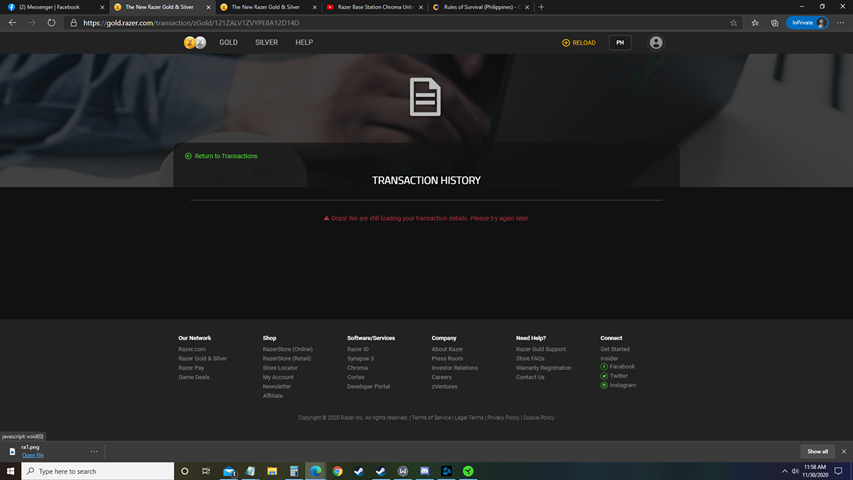Open Windows Start menu
This screenshot has width=853, height=480.
point(10,471)
